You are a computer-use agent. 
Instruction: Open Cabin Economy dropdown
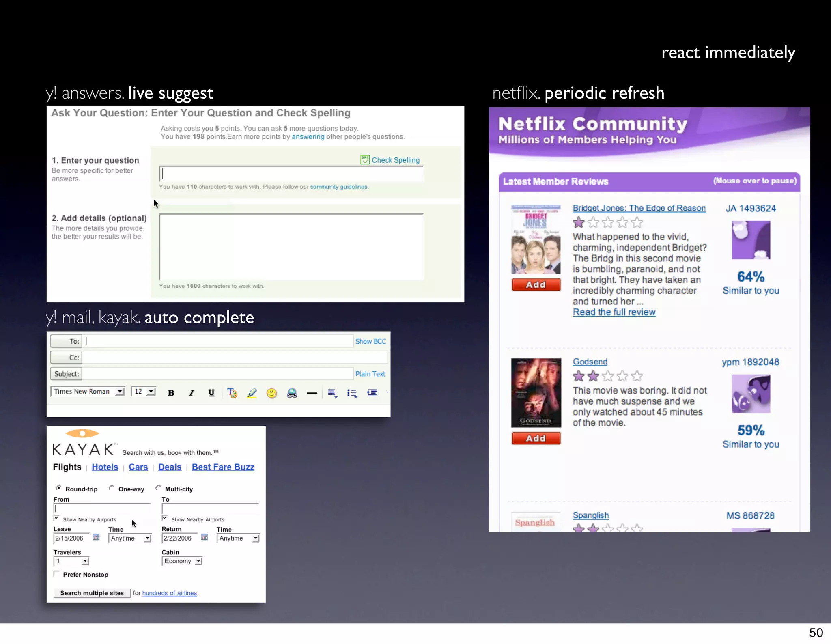click(x=182, y=561)
